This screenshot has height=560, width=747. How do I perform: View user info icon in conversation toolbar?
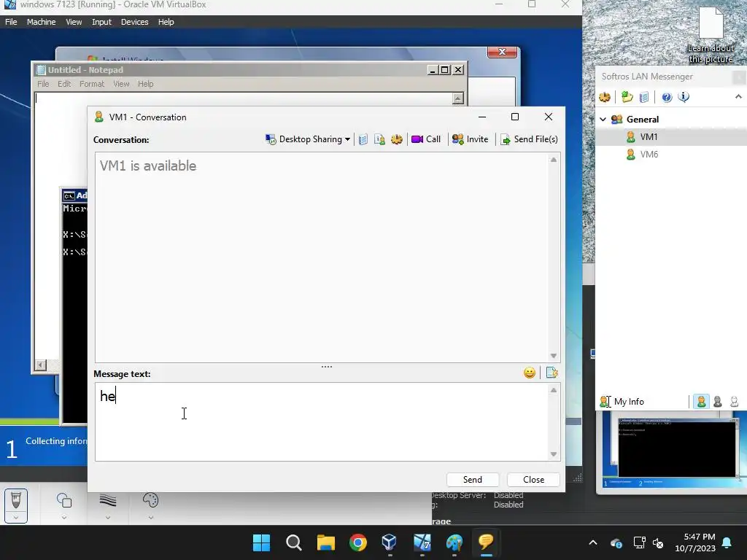tap(379, 139)
